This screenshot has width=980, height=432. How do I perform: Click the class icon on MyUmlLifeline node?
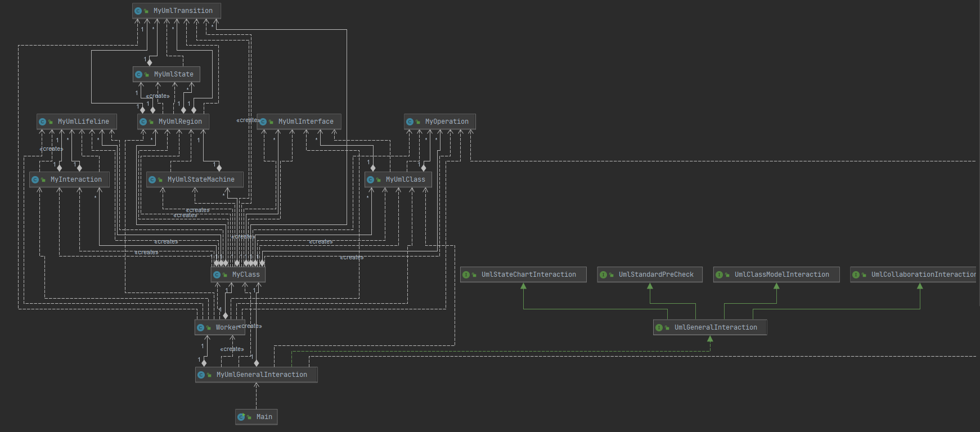tap(42, 121)
